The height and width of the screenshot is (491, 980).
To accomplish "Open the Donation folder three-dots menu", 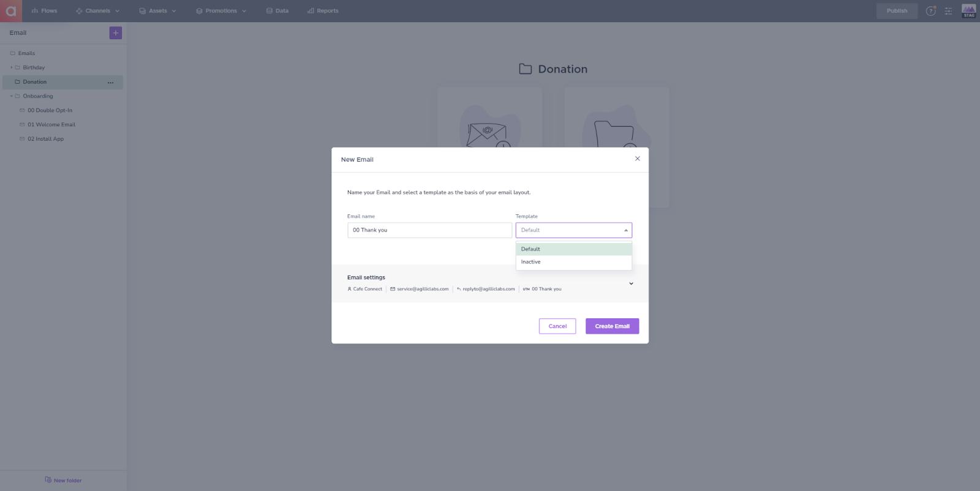I will pyautogui.click(x=110, y=83).
